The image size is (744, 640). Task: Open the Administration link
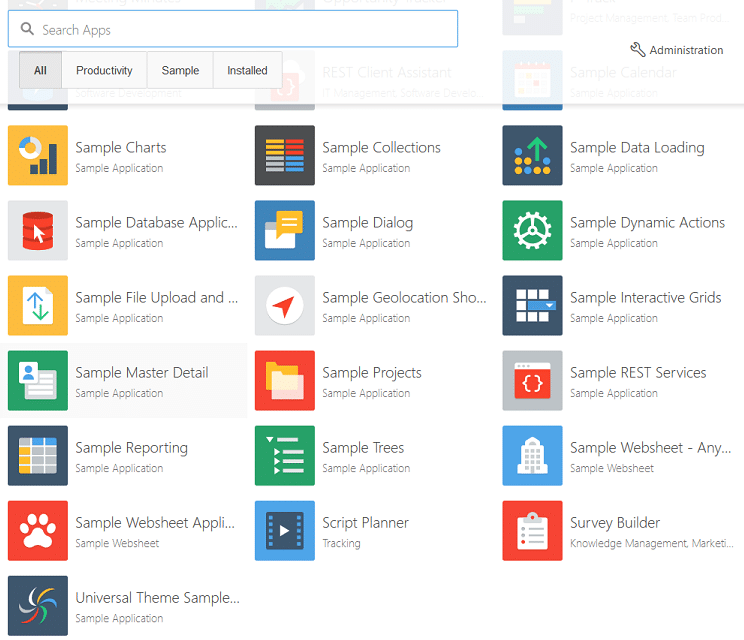(677, 50)
